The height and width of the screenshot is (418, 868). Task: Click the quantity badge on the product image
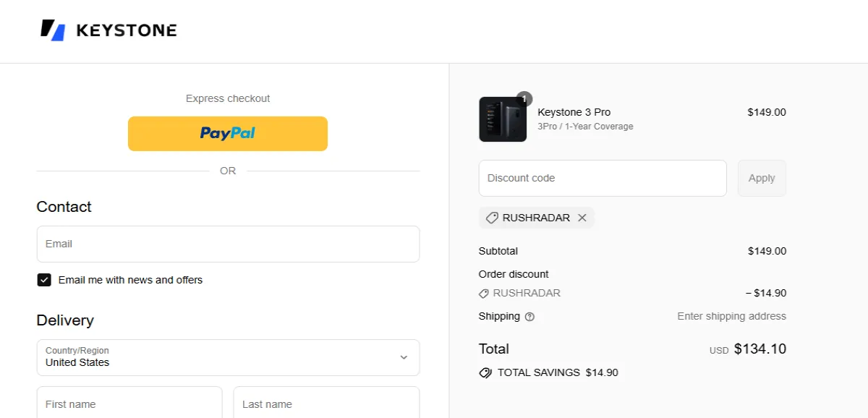click(524, 98)
